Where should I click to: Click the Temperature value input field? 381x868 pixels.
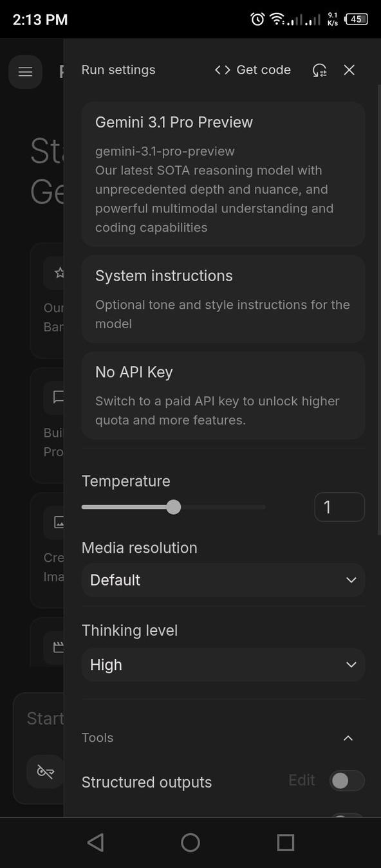pos(339,507)
